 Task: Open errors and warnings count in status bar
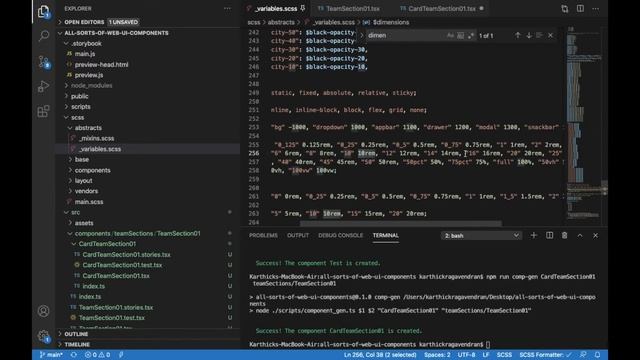(x=97, y=355)
